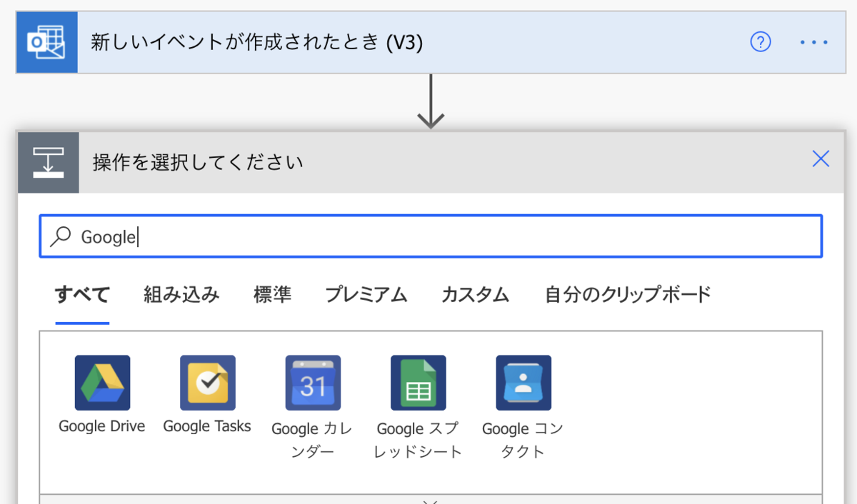Open the Google スプレッドシート connector
Image resolution: width=857 pixels, height=504 pixels.
pos(417,383)
